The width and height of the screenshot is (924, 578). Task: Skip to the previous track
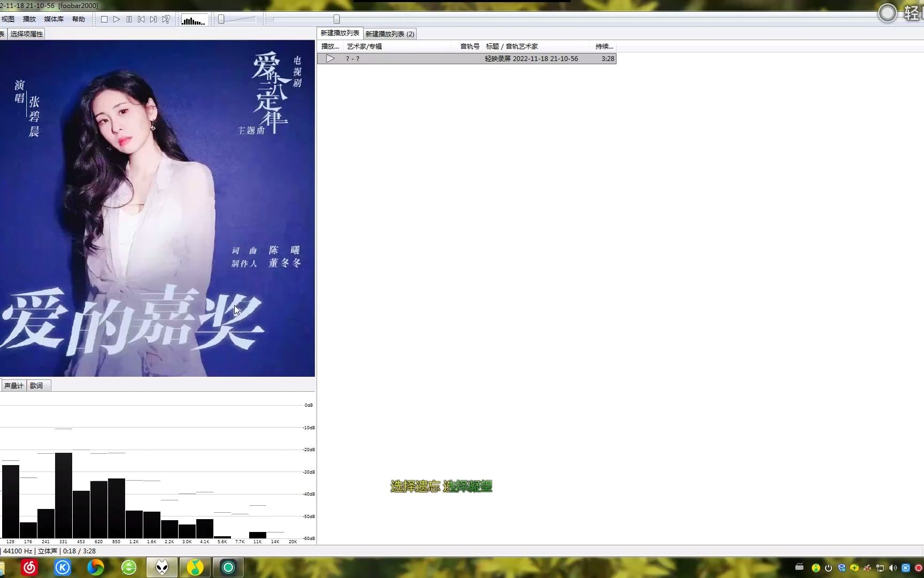[x=141, y=19]
